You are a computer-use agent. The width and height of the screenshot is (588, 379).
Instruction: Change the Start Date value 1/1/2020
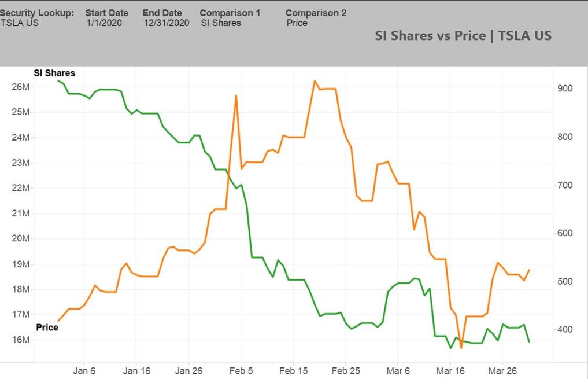click(x=104, y=23)
